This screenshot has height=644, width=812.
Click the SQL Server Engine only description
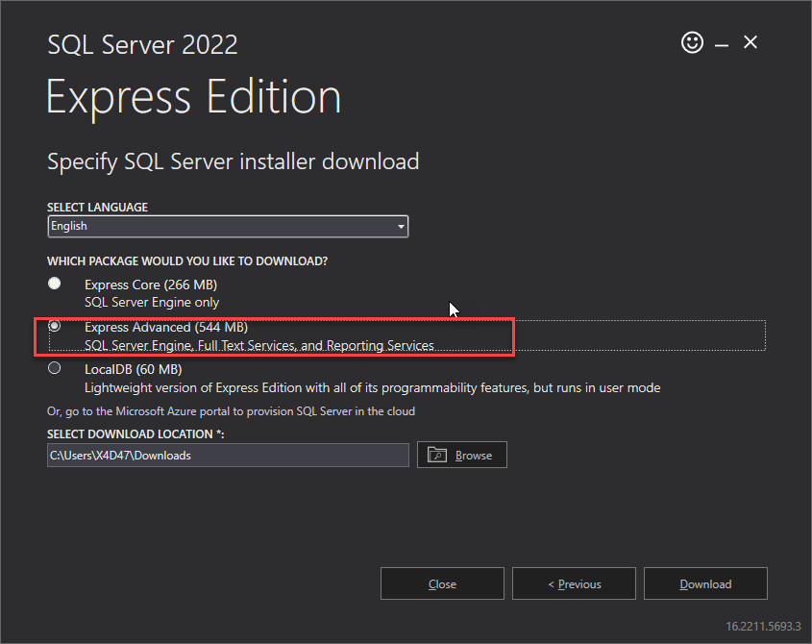pyautogui.click(x=152, y=302)
